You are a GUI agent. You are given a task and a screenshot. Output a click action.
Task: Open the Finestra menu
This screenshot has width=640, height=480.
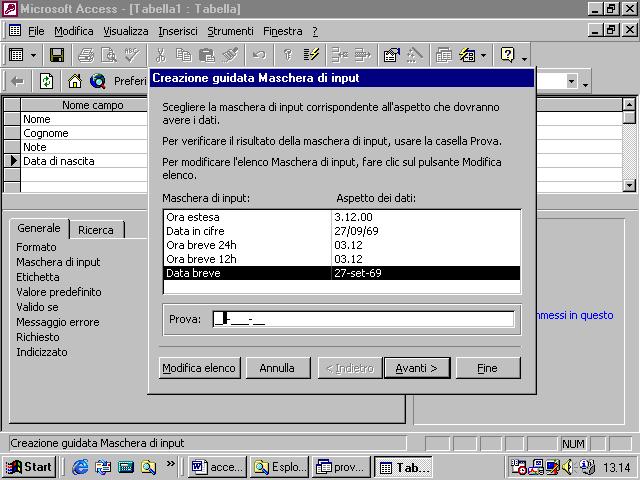pos(283,31)
